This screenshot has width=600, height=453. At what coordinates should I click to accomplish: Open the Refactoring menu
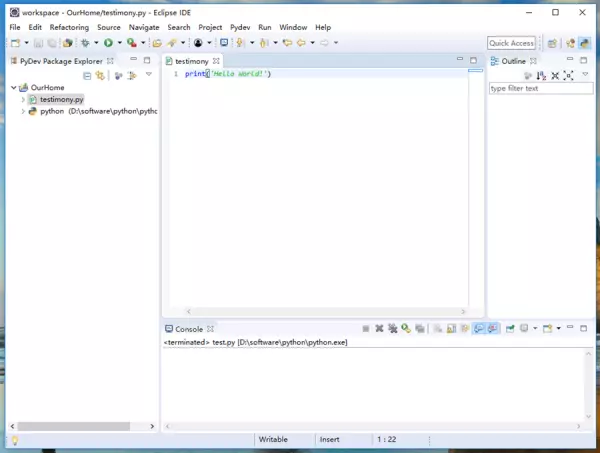[69, 28]
